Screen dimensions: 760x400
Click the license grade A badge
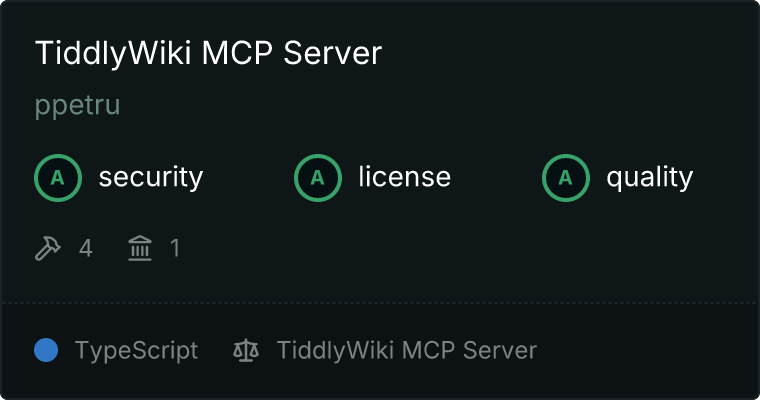pyautogui.click(x=317, y=178)
